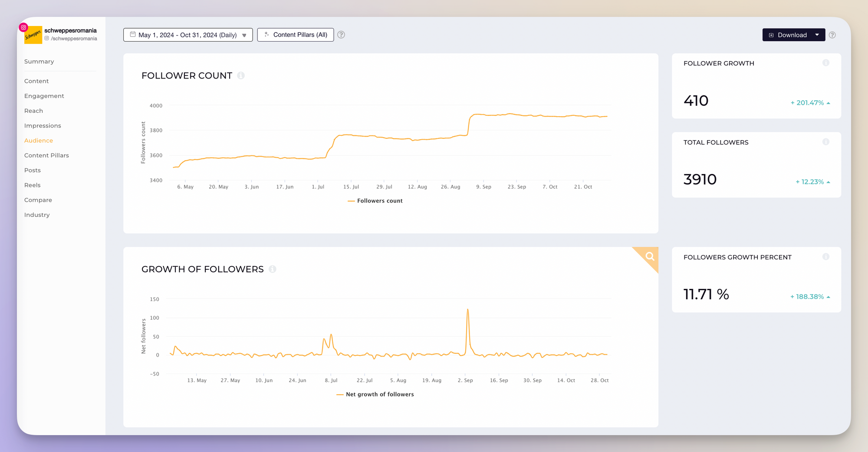
Task: Open the Content Pillars (All) filter
Action: point(296,35)
